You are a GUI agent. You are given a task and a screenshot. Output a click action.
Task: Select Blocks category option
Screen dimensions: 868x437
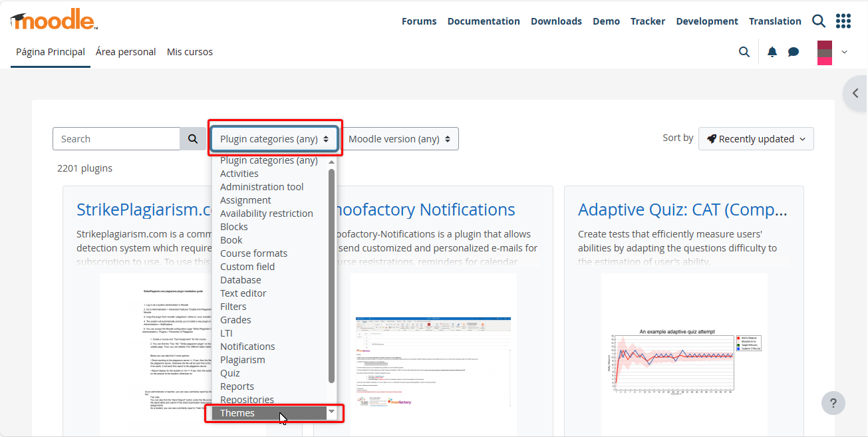pyautogui.click(x=269, y=227)
